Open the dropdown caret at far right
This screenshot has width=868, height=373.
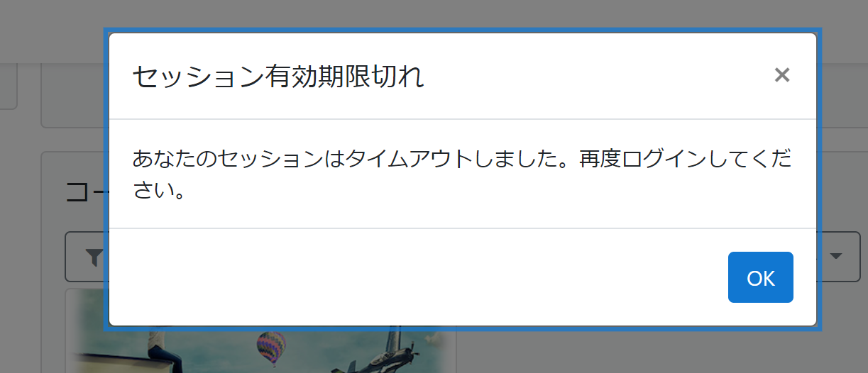[x=835, y=256]
